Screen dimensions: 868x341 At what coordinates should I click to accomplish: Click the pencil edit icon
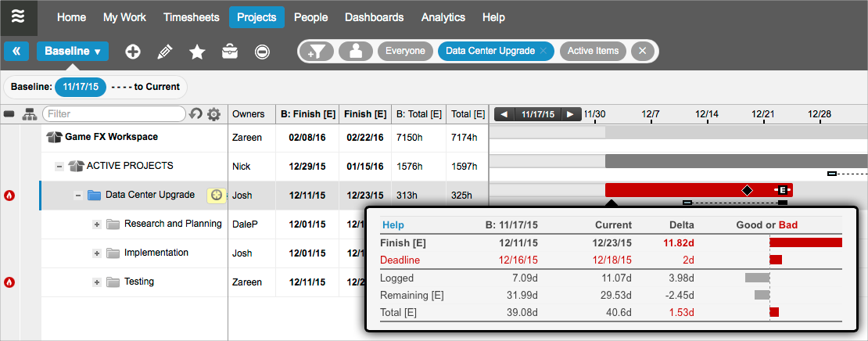pyautogui.click(x=164, y=52)
